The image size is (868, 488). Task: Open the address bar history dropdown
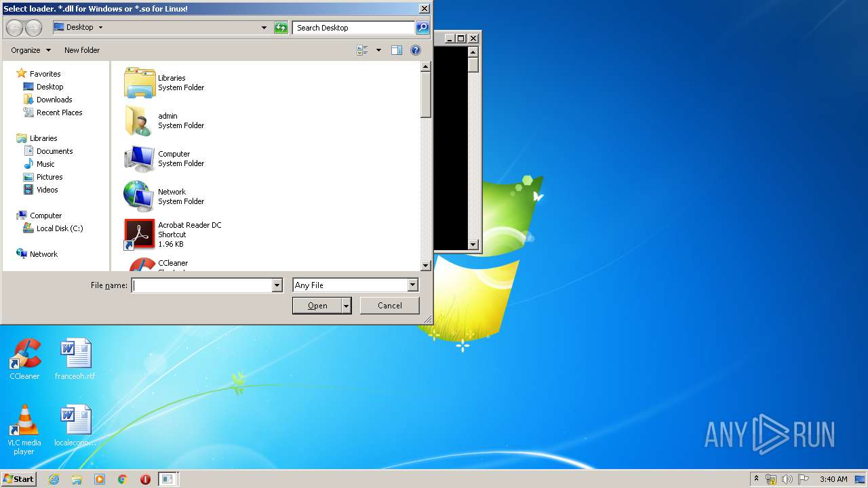click(264, 28)
